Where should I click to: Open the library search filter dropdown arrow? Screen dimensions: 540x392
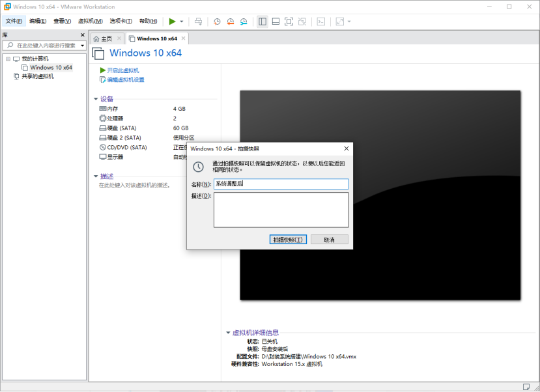83,46
